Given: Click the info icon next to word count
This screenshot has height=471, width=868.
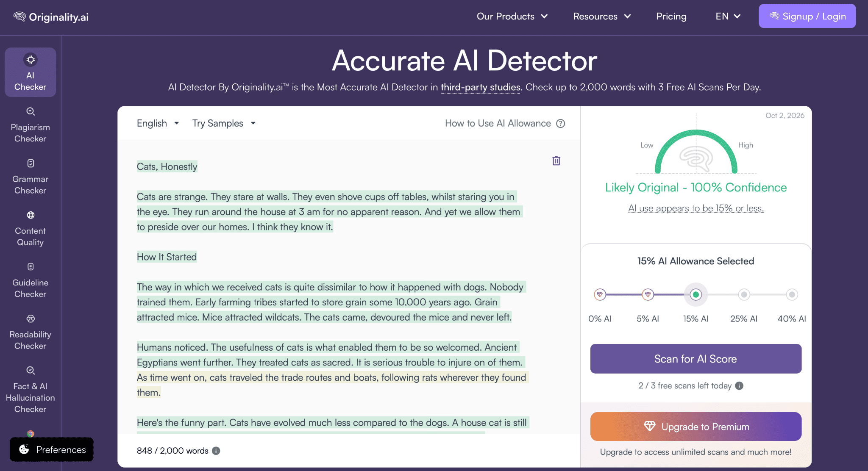Looking at the screenshot, I should pos(216,451).
